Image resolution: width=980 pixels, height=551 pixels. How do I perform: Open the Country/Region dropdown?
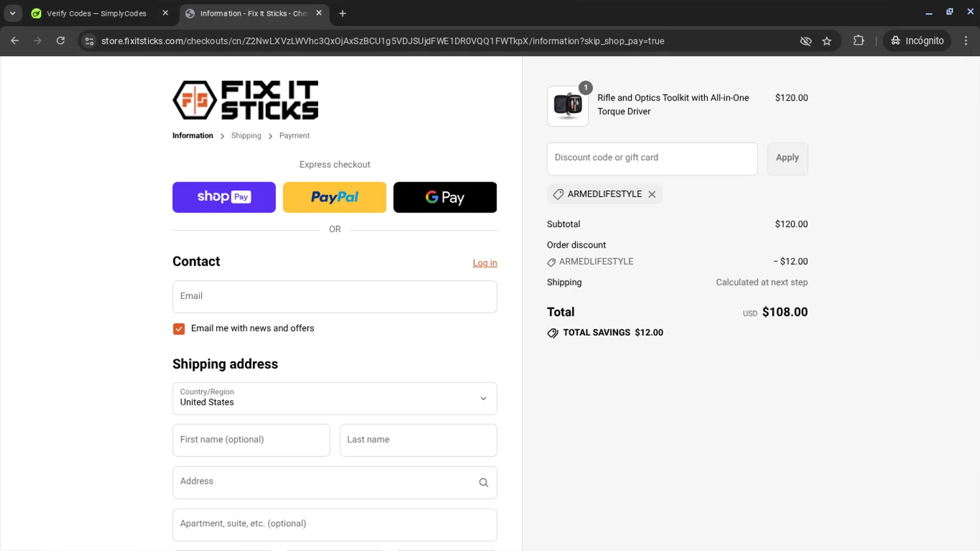(x=335, y=399)
